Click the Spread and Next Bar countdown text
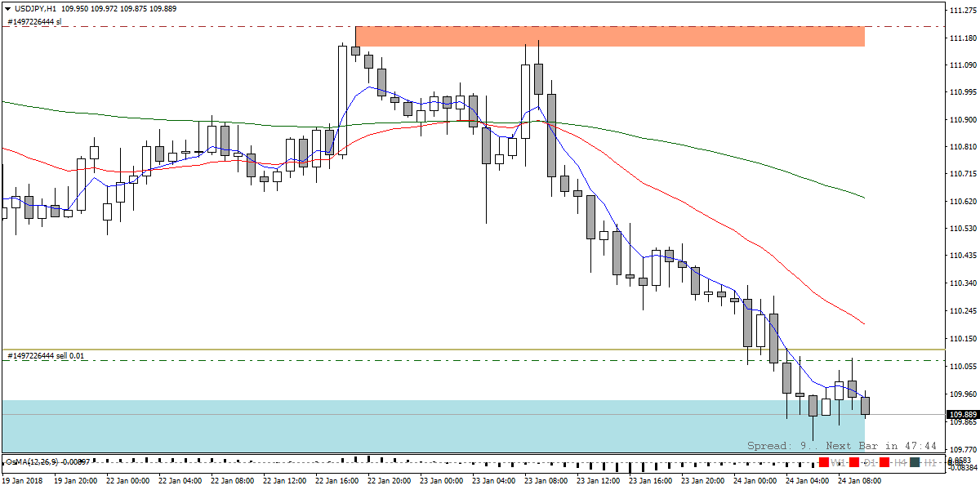Image resolution: width=980 pixels, height=490 pixels. [842, 446]
